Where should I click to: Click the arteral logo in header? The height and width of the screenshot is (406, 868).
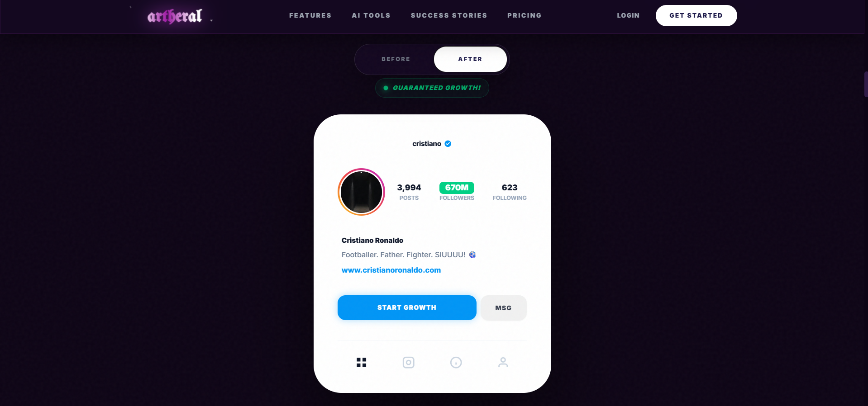click(x=175, y=16)
